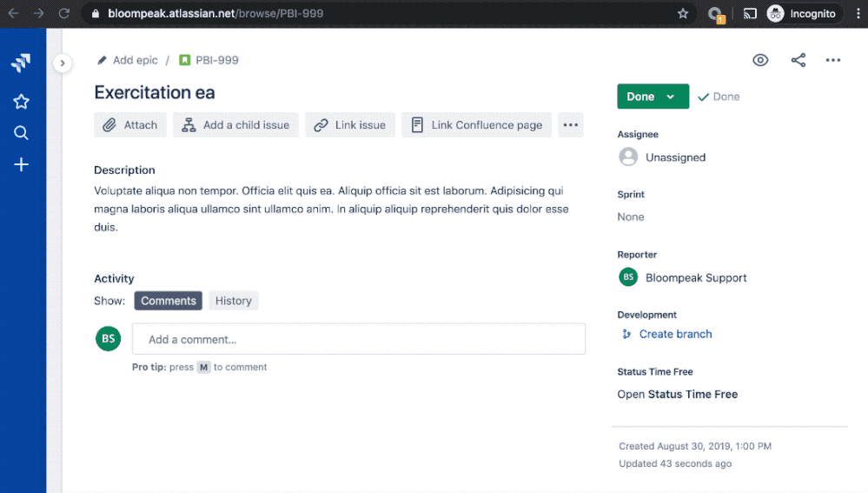Screen dimensions: 868x493
Task: Click the Updated 43 seconds ago text
Action: click(x=675, y=463)
